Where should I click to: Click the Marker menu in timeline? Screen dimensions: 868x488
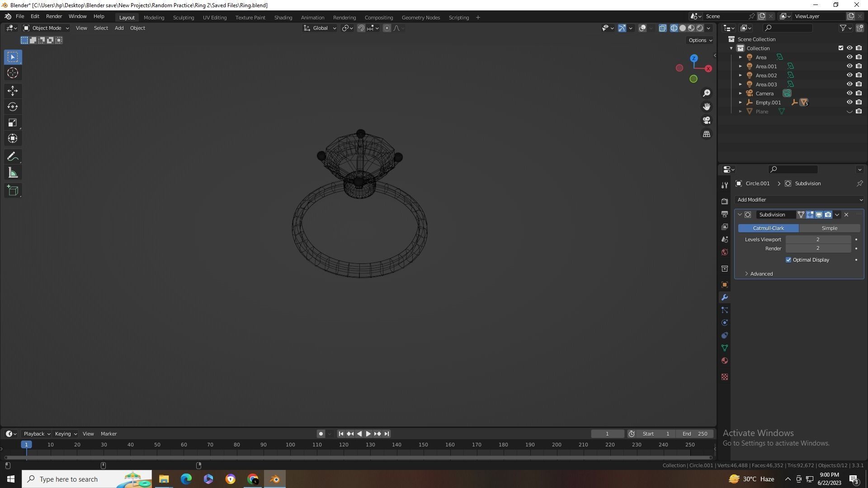108,434
